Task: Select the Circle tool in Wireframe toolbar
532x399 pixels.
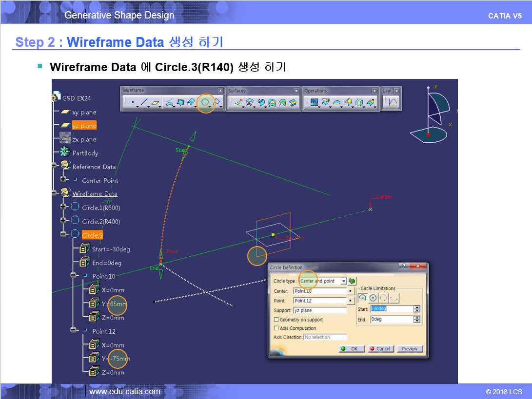Action: coord(205,102)
